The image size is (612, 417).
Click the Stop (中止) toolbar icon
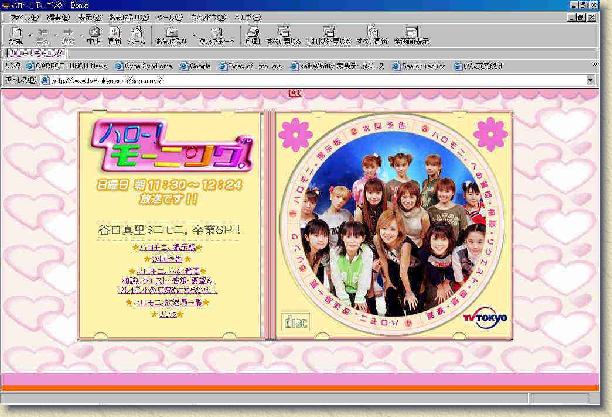[x=94, y=34]
